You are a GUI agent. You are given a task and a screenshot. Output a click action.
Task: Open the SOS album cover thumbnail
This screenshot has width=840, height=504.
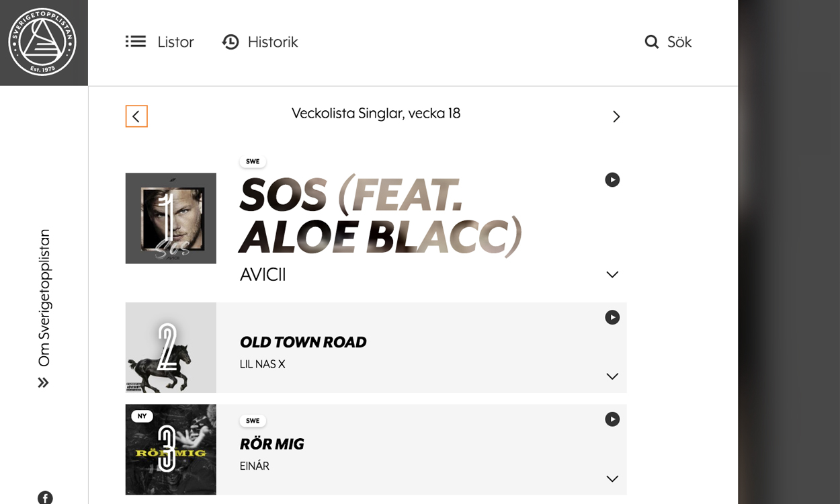[171, 218]
